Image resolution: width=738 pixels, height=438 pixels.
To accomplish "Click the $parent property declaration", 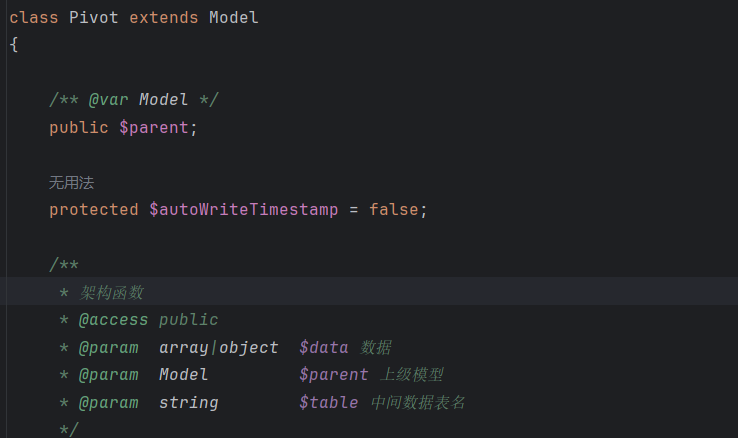I will 154,127.
